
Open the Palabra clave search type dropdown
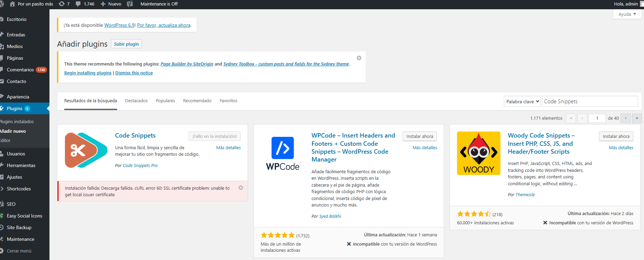pyautogui.click(x=522, y=102)
